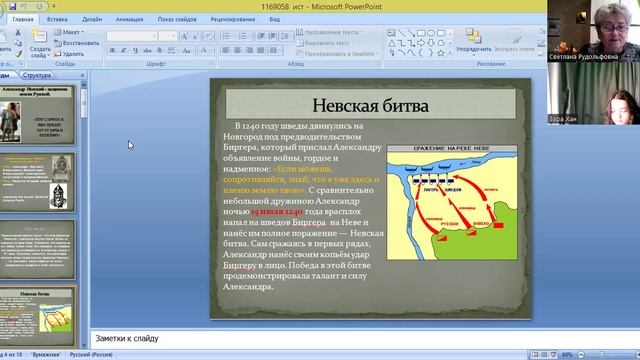The image size is (640, 360).
Task: Open the Рецензирование tab
Action: [233, 19]
